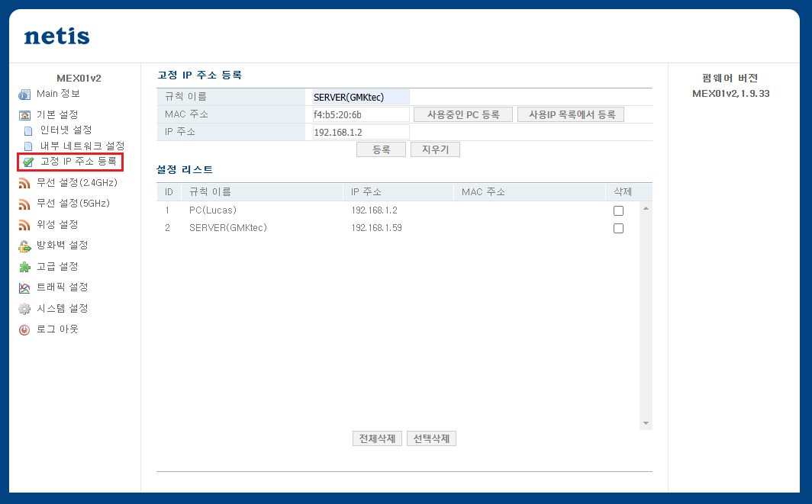Open 트래픽 설정 menu
The height and width of the screenshot is (504, 812).
62,287
